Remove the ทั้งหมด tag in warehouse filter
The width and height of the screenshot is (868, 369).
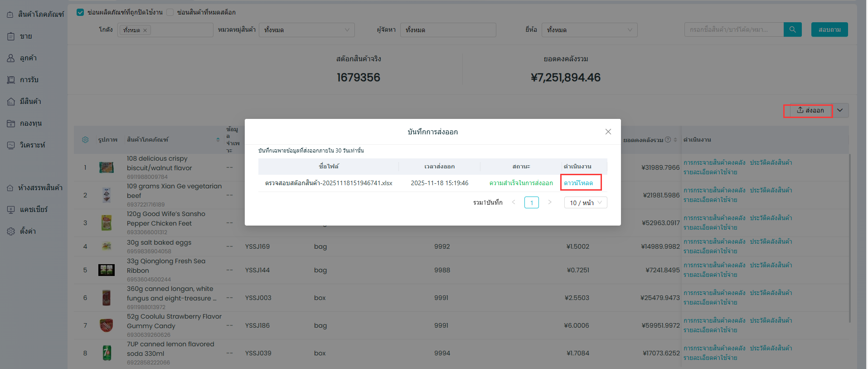(145, 30)
